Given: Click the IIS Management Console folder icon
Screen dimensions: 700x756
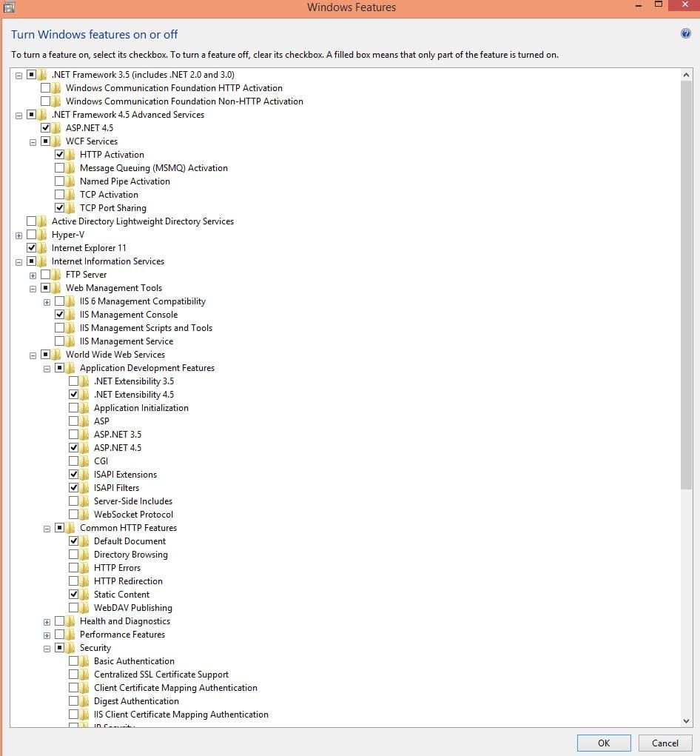Looking at the screenshot, I should [70, 315].
